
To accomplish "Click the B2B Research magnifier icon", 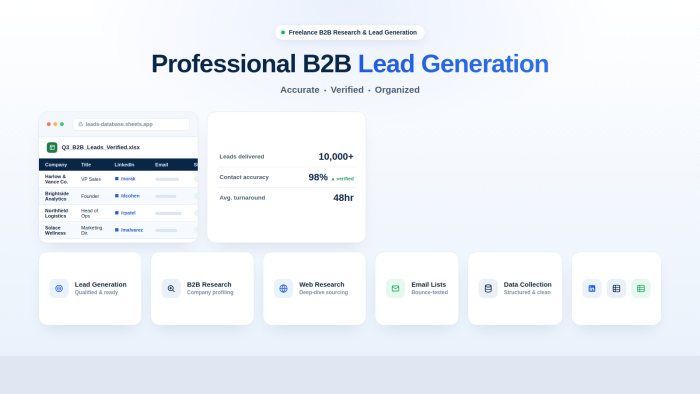I will (171, 289).
